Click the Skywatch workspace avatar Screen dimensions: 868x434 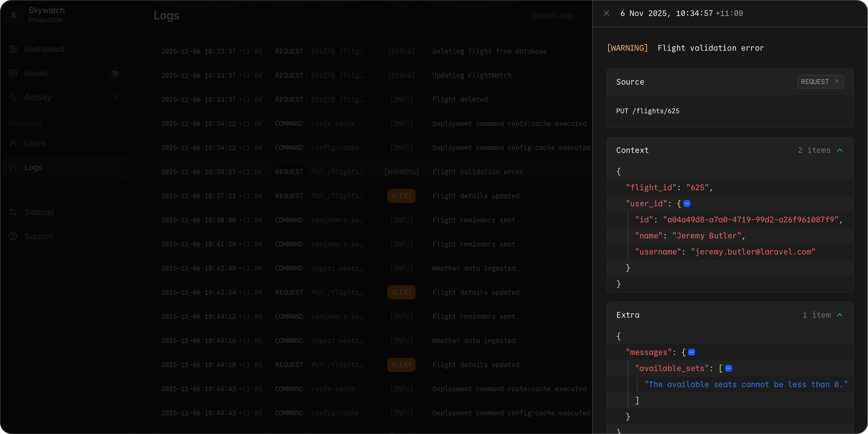coord(13,15)
